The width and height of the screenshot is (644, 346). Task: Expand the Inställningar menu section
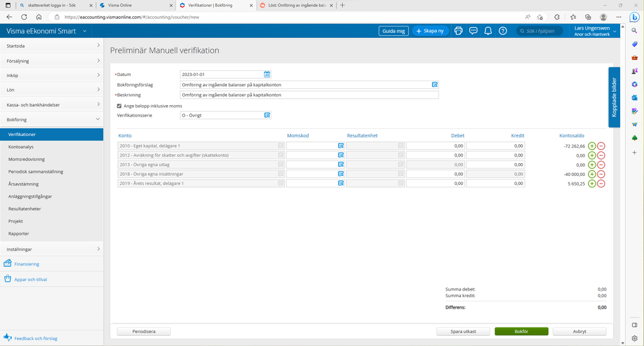[x=52, y=249]
